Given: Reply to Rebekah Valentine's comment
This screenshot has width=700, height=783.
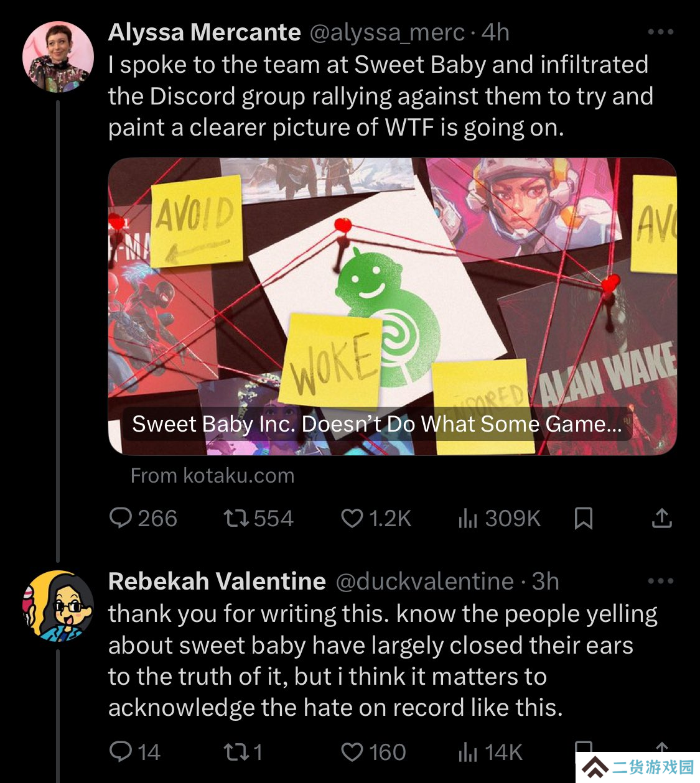Looking at the screenshot, I should pyautogui.click(x=134, y=752).
